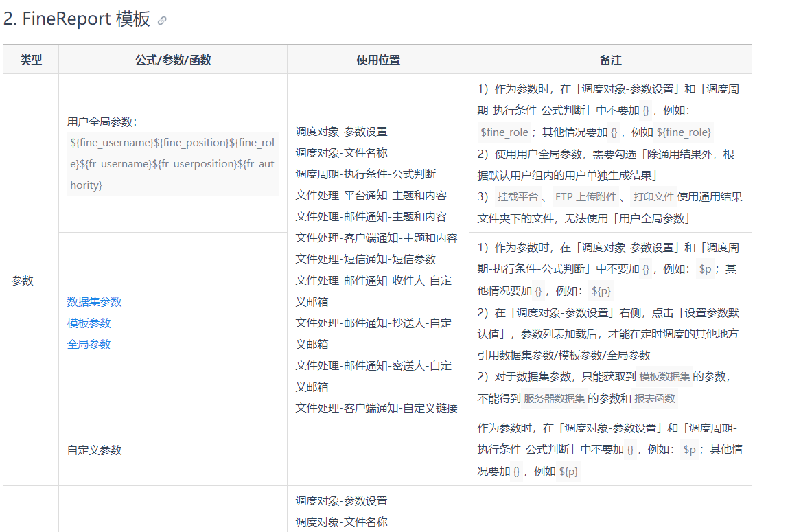Open the 模板参数 link
Screen dimensions: 790x532
point(89,323)
